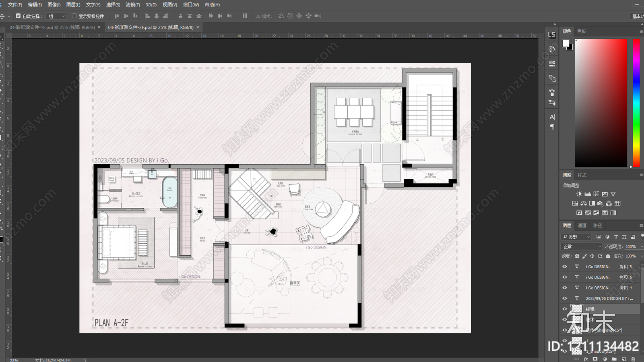
Task: Open the 图像(I) menu
Action: tap(54, 5)
